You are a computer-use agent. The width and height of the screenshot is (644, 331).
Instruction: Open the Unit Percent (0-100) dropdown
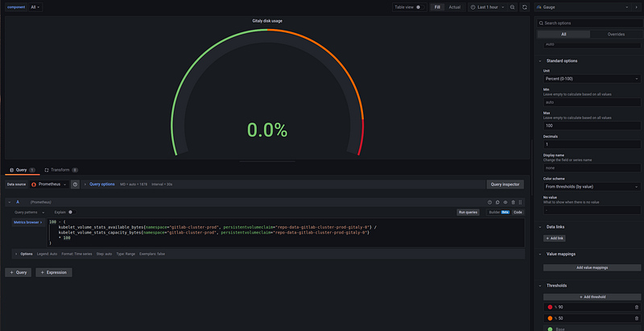(x=592, y=78)
